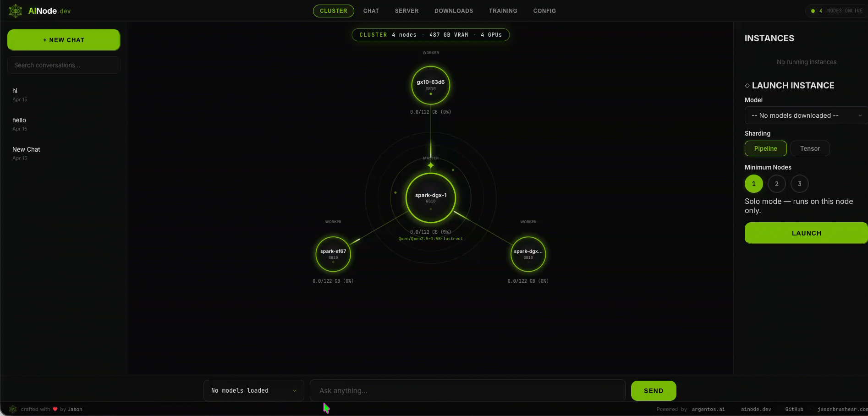Open the jasonbrashear.com footer link
Screen dimensions: 868x416
(x=842, y=409)
